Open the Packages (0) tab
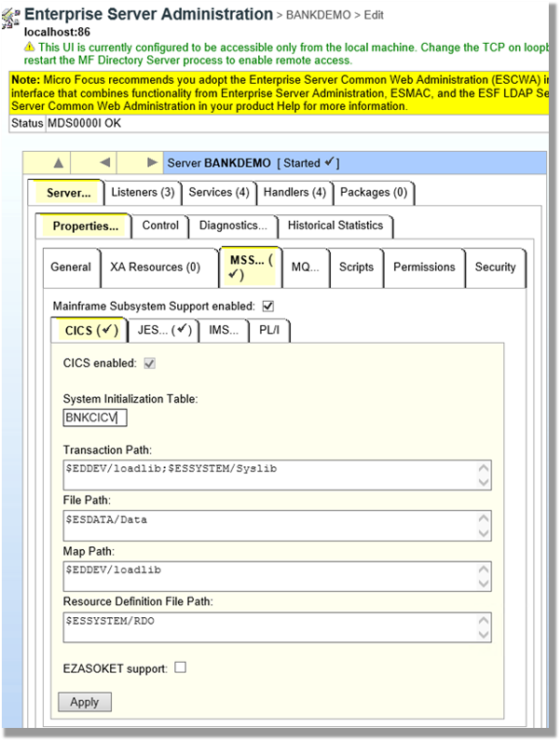Viewport: 560px width, 741px height. [x=374, y=192]
